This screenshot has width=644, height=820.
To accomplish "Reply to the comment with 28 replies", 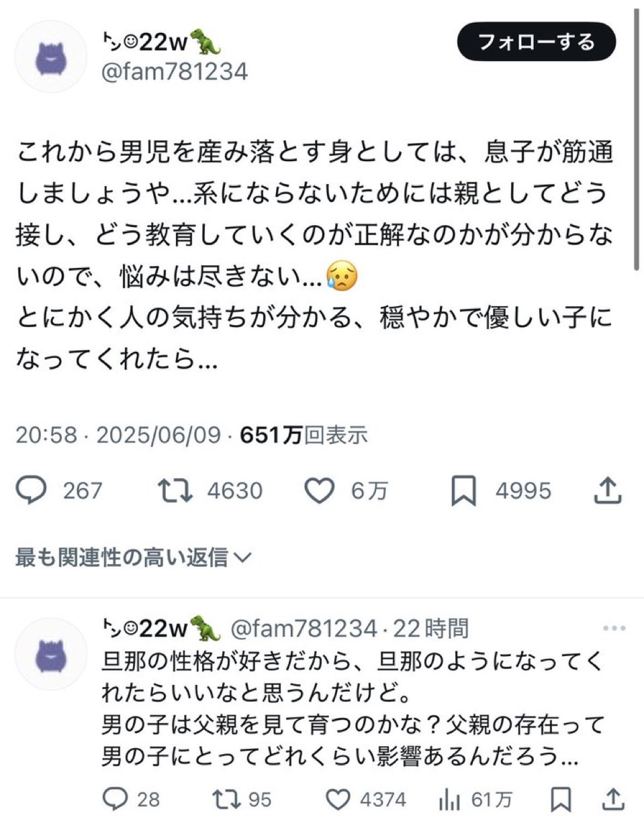I will [116, 799].
